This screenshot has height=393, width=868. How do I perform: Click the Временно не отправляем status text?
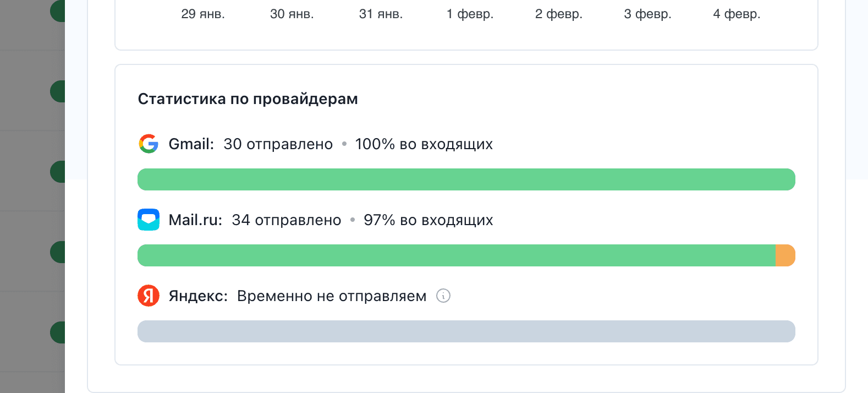click(332, 296)
